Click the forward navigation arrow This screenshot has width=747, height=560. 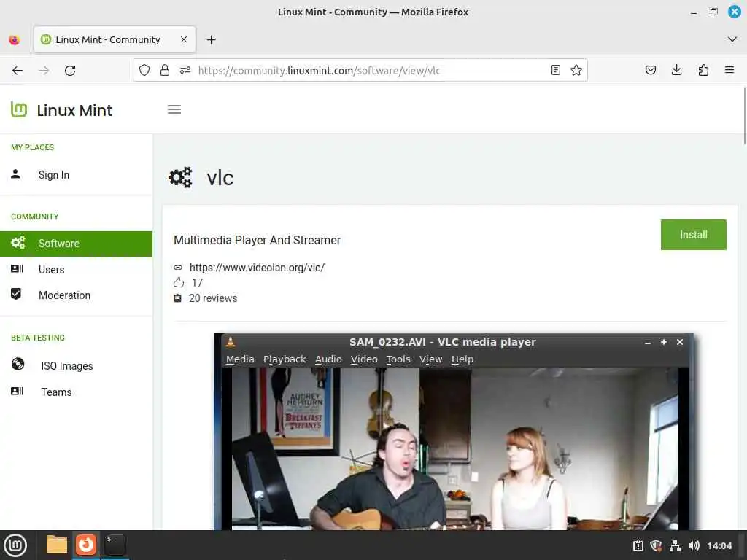pos(44,71)
